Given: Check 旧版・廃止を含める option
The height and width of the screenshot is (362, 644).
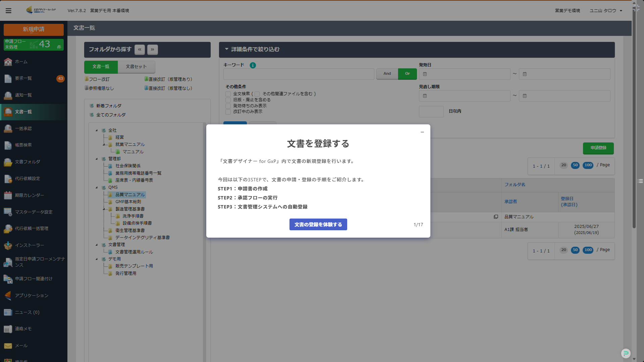Looking at the screenshot, I should 228,100.
